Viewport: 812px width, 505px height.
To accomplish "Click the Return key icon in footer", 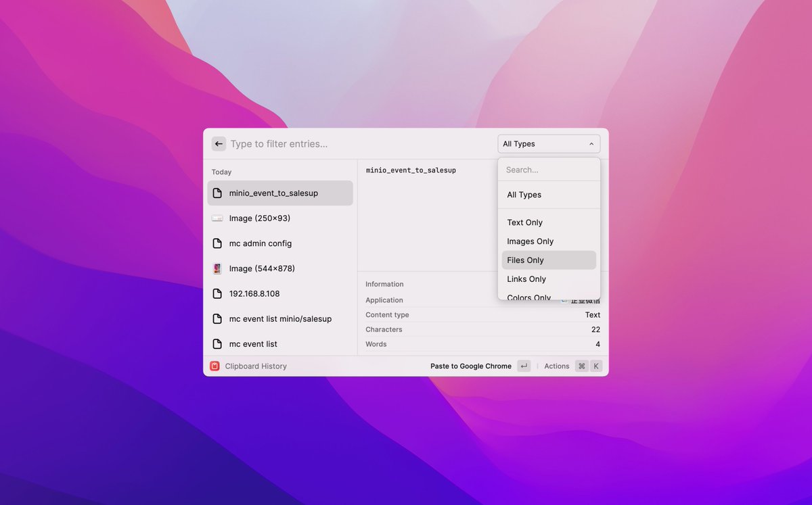I will (524, 366).
